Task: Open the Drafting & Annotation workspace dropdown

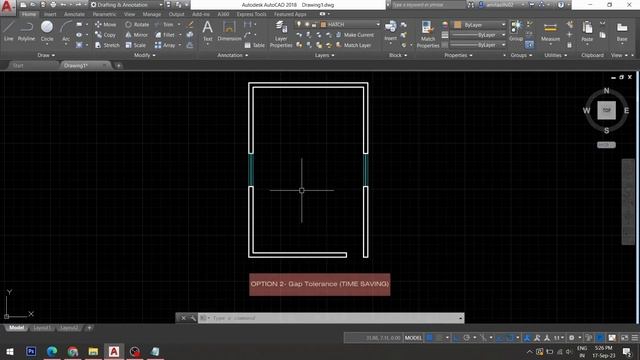Action: pyautogui.click(x=126, y=5)
